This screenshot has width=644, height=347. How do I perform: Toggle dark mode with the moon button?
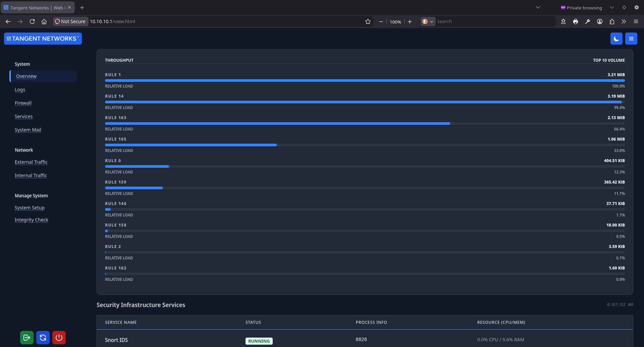(616, 38)
